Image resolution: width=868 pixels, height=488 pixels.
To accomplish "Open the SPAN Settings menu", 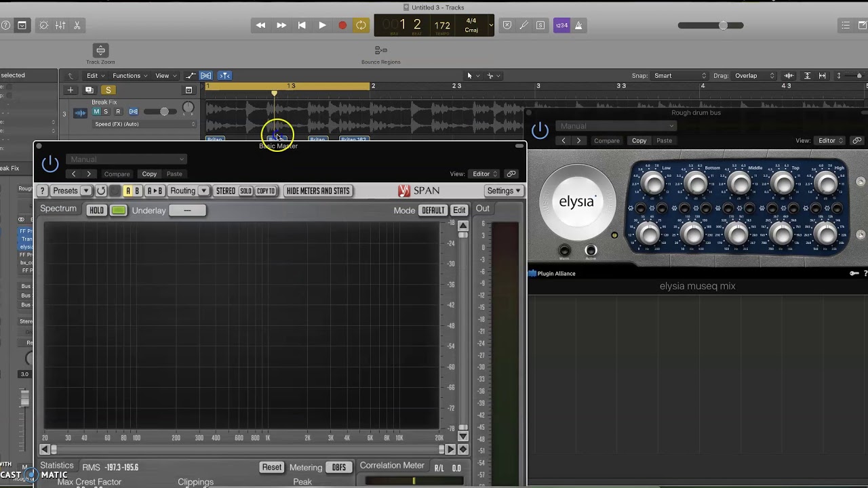I will point(504,191).
